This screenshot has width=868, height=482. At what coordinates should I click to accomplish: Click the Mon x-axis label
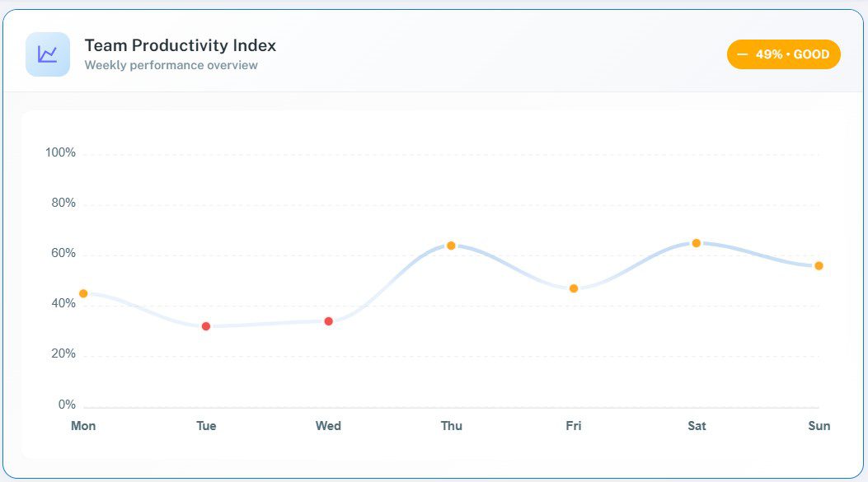[83, 425]
